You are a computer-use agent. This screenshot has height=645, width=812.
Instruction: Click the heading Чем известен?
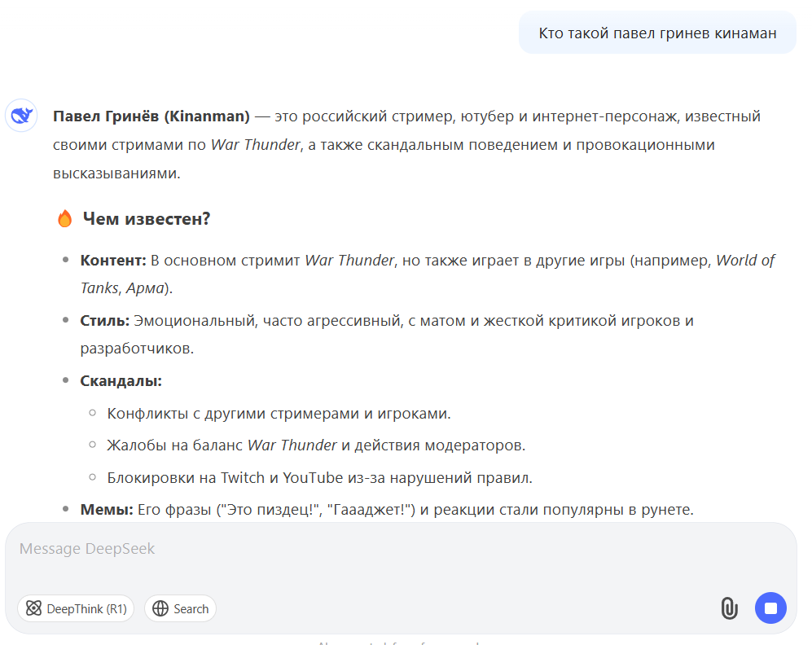point(147,219)
